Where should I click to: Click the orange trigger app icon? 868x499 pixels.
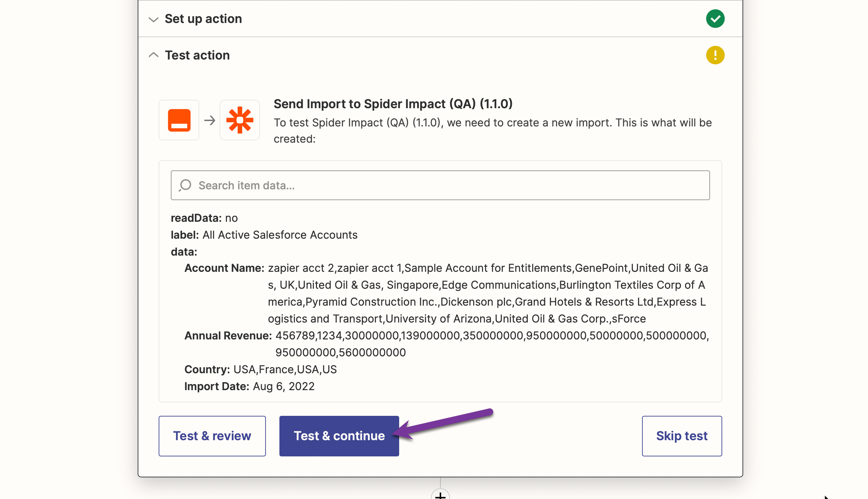click(179, 120)
